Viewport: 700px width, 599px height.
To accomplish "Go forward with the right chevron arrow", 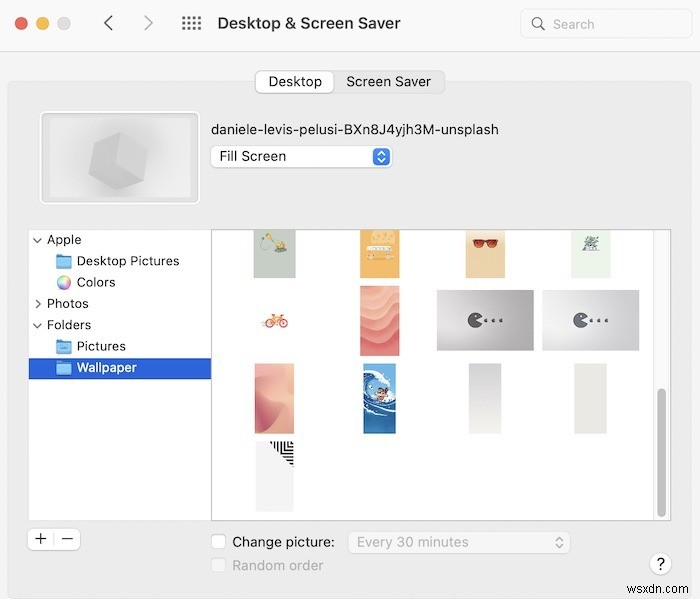I will (x=148, y=23).
